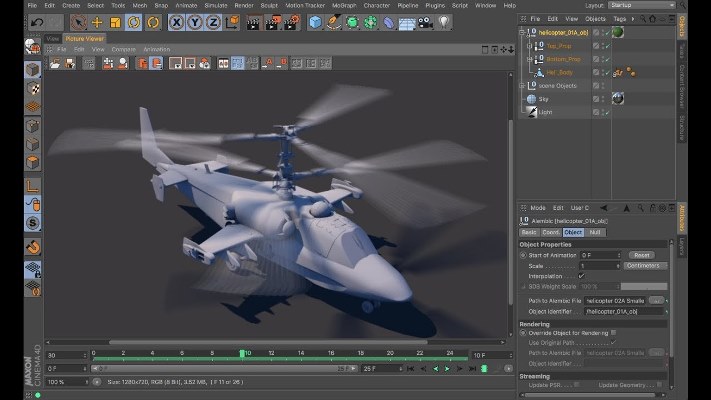Expand more Object Manager menus arrow after Tags

click(x=633, y=19)
